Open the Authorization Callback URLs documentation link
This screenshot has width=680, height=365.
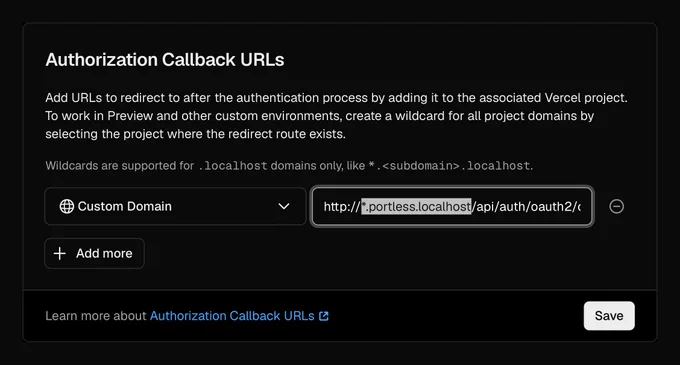pyautogui.click(x=232, y=316)
